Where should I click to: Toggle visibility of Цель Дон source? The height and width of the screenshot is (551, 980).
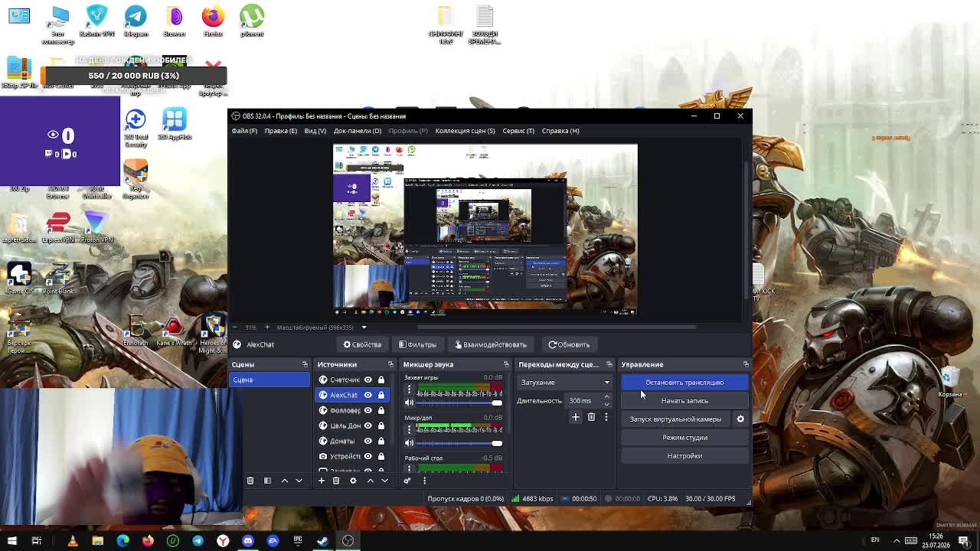tap(368, 425)
